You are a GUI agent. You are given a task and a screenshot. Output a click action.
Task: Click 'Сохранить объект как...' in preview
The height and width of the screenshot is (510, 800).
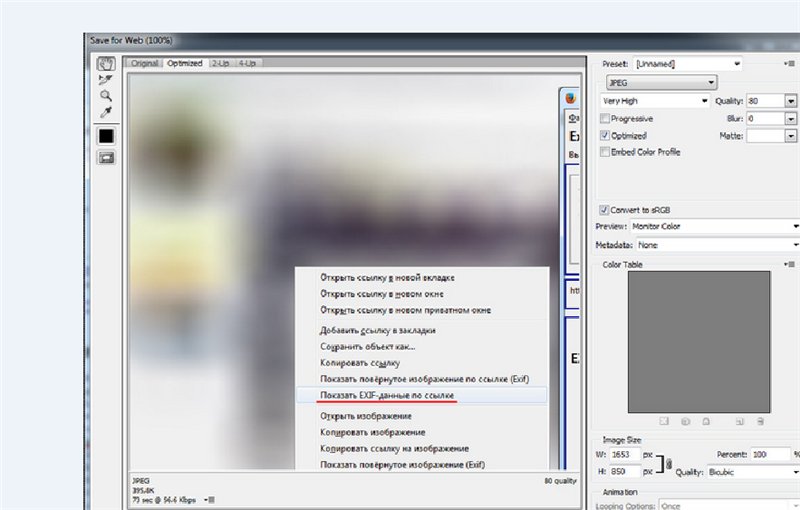[x=367, y=347]
